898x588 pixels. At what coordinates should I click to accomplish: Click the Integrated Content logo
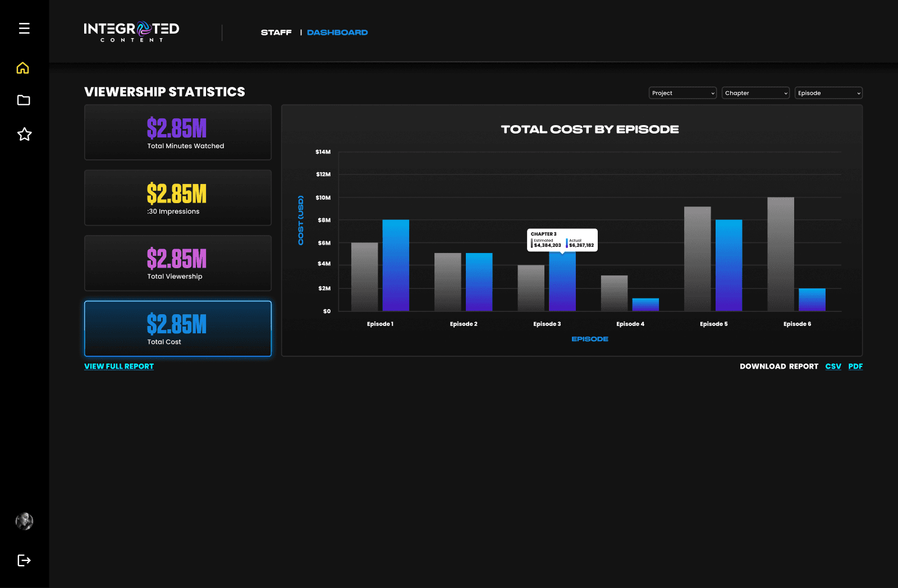[x=131, y=31]
